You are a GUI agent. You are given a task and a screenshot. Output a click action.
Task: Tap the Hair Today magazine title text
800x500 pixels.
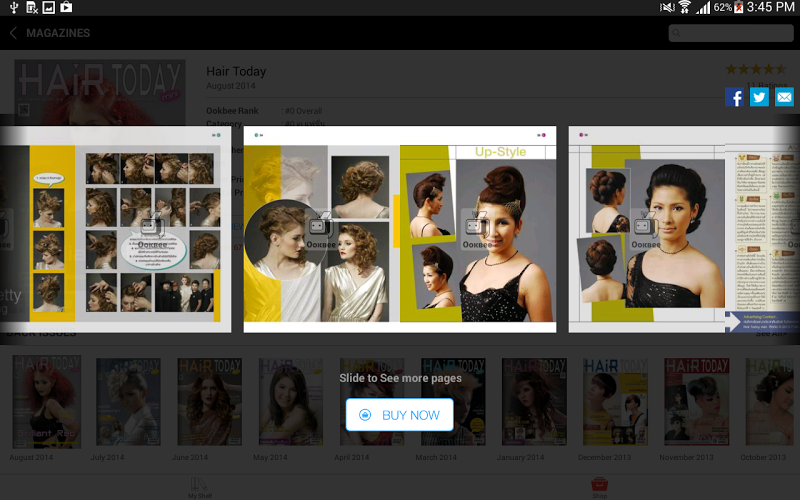236,71
